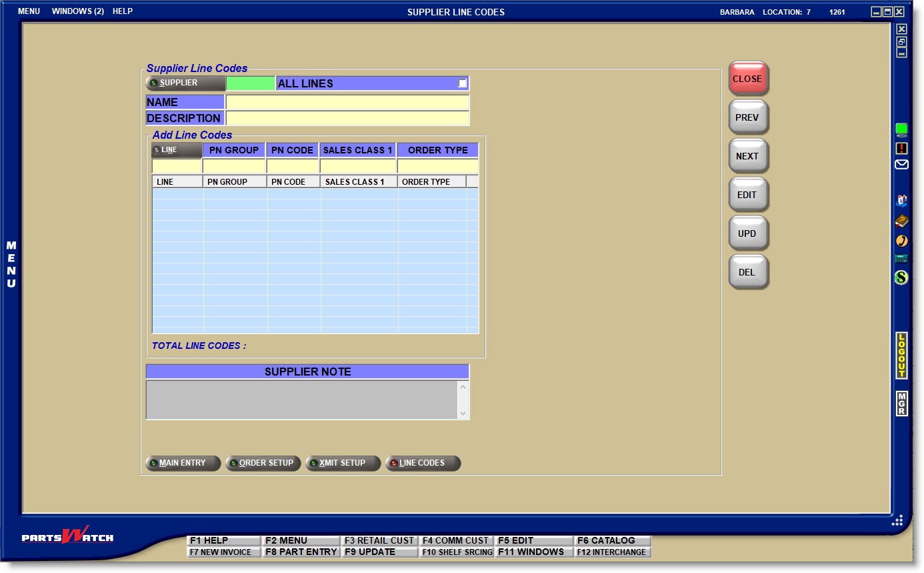Image resolution: width=924 pixels, height=573 pixels.
Task: Switch to the XMIT SETUP tab
Action: tap(343, 463)
